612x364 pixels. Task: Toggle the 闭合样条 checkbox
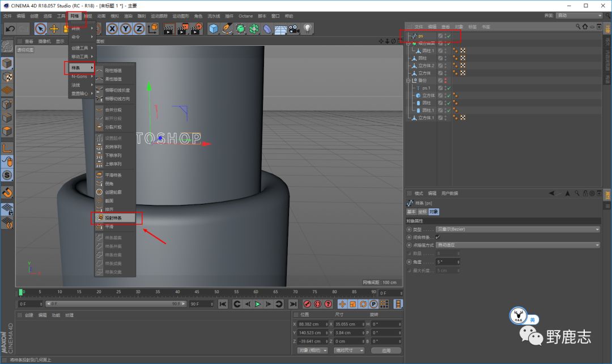click(x=437, y=237)
